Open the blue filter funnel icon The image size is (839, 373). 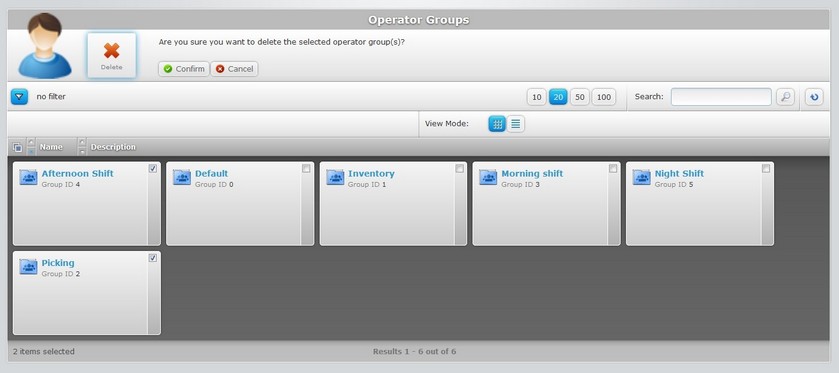(19, 97)
